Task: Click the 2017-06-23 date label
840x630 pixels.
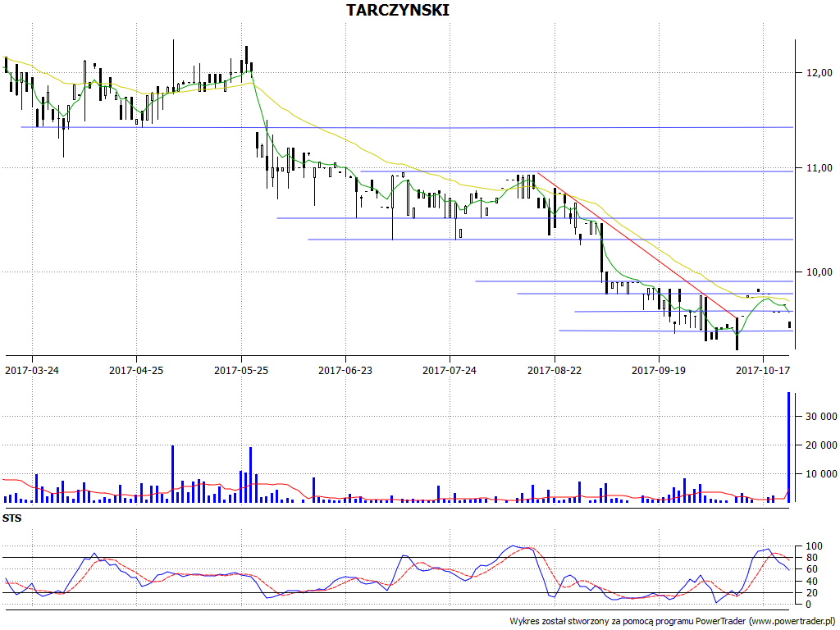Action: tap(345, 370)
